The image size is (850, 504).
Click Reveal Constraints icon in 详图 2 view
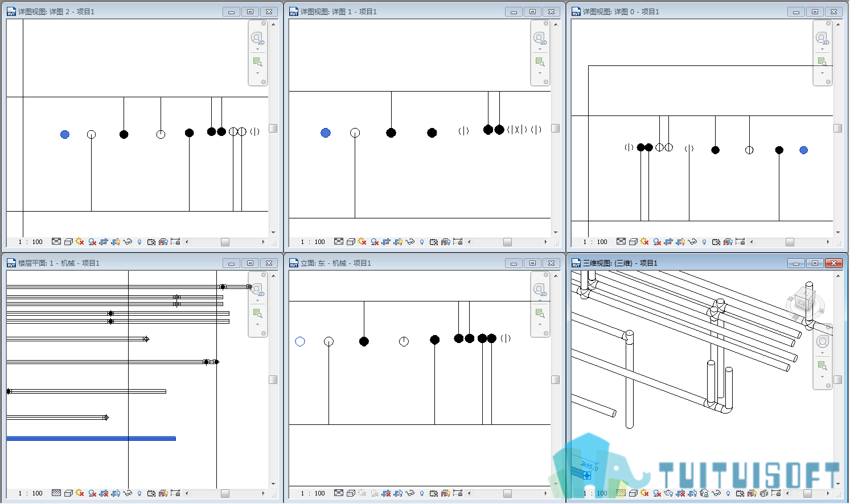175,242
